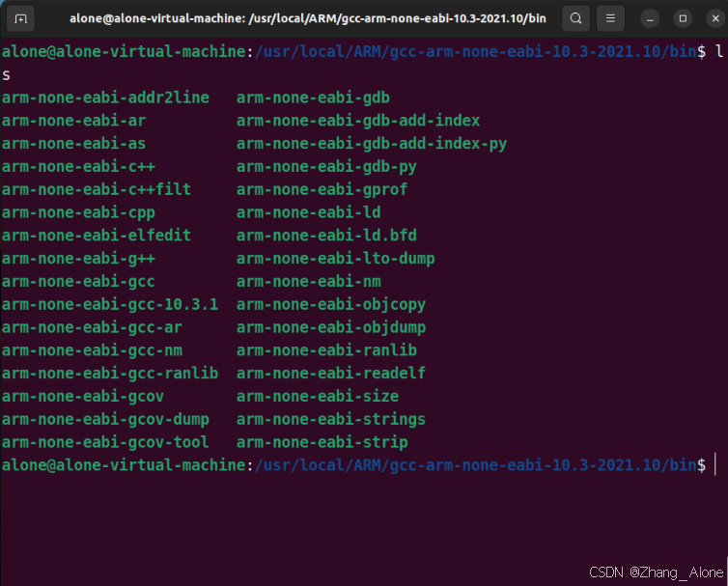Click the arm-none-eabi-as entry
Viewport: 728px width, 586px height.
tap(73, 144)
